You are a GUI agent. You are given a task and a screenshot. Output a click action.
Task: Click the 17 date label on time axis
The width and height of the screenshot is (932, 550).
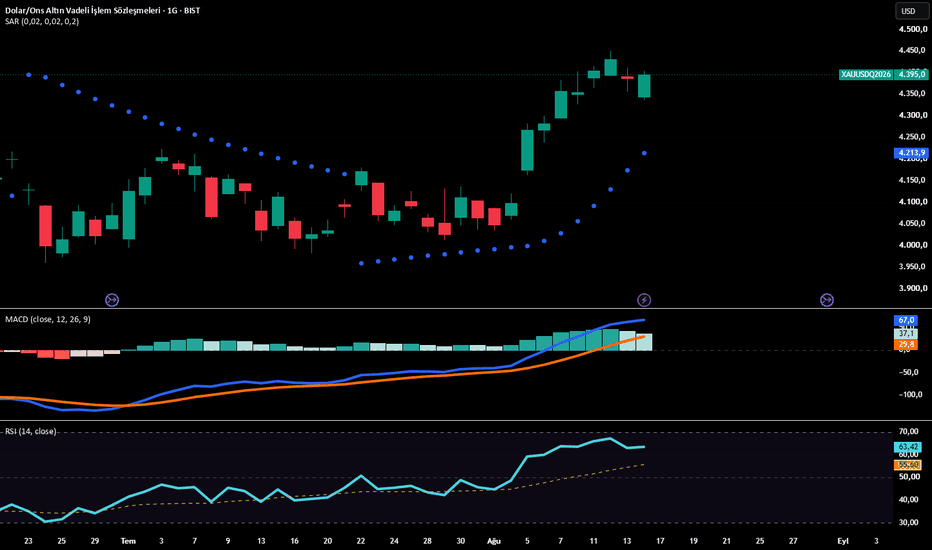[x=660, y=541]
